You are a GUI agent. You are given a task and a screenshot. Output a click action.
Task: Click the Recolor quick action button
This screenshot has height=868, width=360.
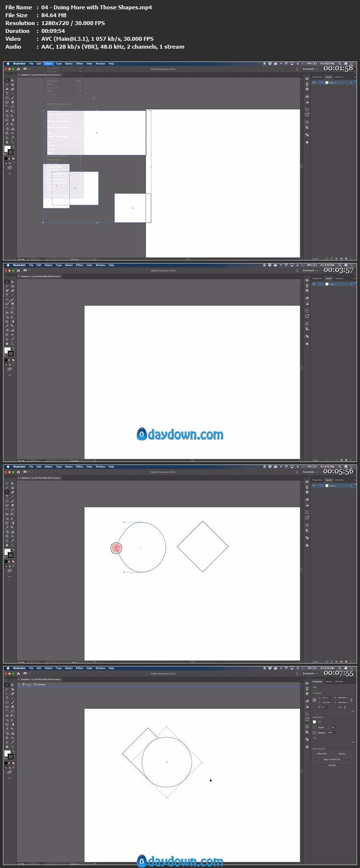tap(342, 753)
